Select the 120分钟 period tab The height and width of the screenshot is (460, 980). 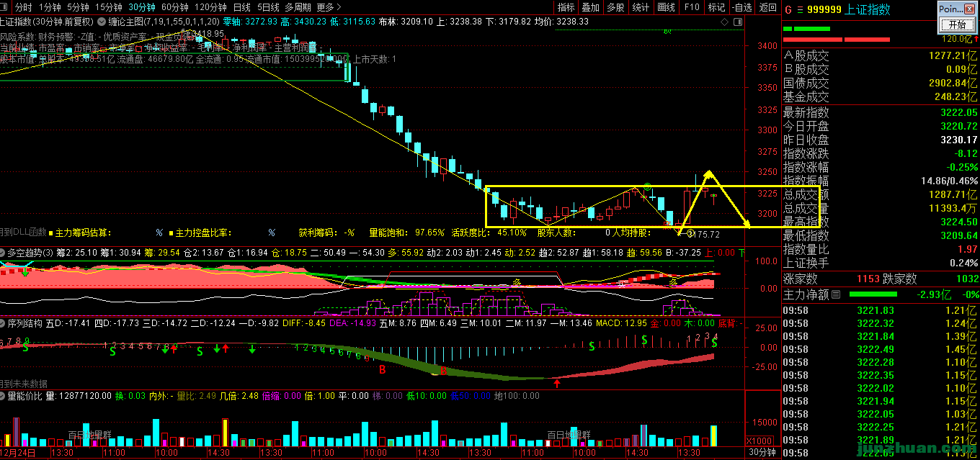(x=211, y=7)
